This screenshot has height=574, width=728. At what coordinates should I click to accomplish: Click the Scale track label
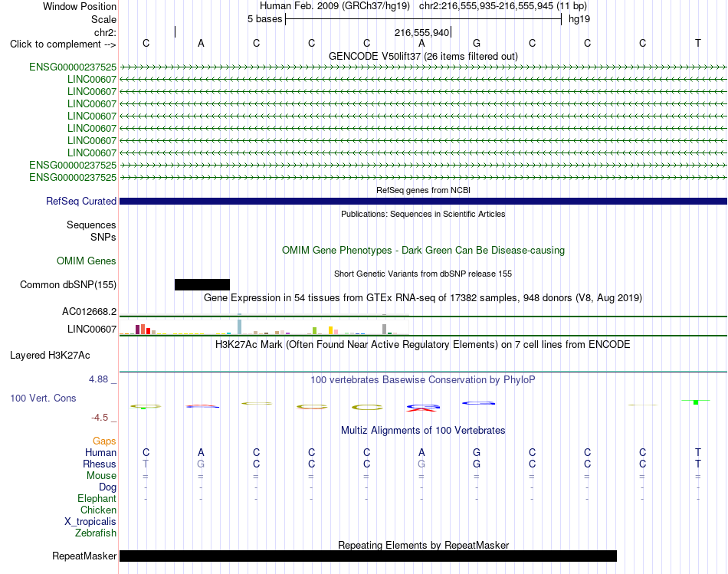coord(103,19)
